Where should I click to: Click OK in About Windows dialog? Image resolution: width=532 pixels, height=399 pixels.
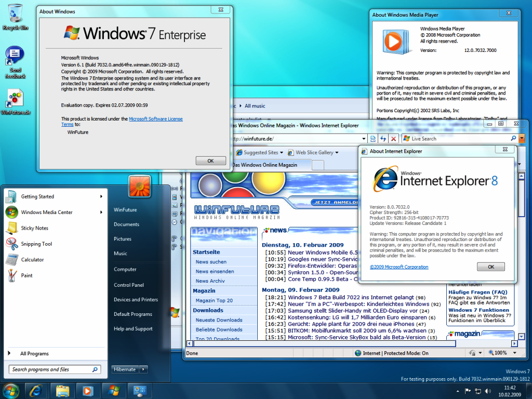pyautogui.click(x=211, y=161)
